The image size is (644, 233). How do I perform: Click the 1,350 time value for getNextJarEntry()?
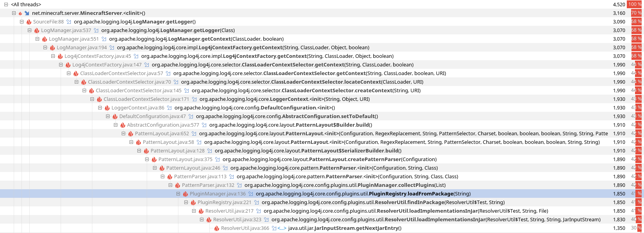(x=619, y=228)
